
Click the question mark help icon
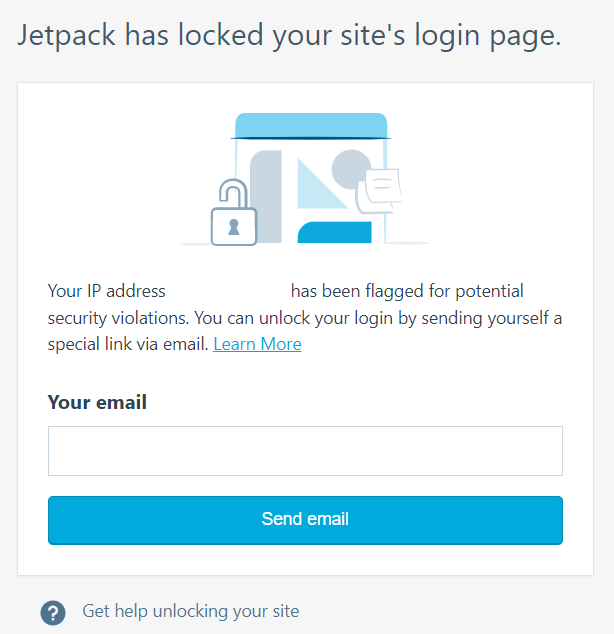point(53,612)
